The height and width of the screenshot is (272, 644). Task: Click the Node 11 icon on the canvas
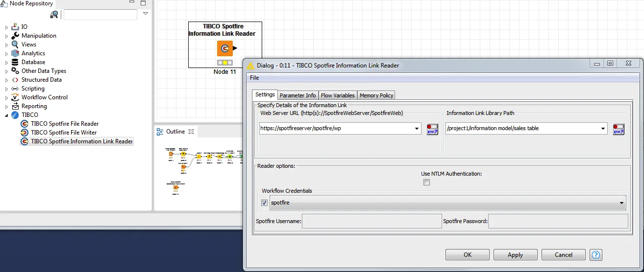tap(225, 48)
